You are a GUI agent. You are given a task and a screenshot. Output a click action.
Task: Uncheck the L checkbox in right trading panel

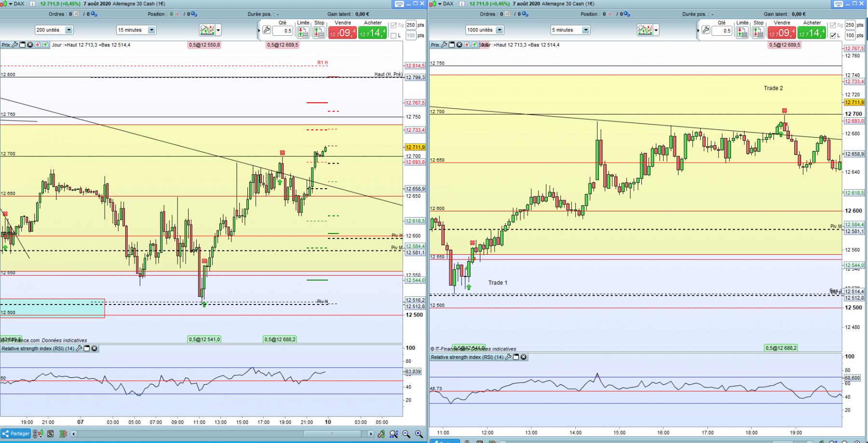pyautogui.click(x=833, y=36)
